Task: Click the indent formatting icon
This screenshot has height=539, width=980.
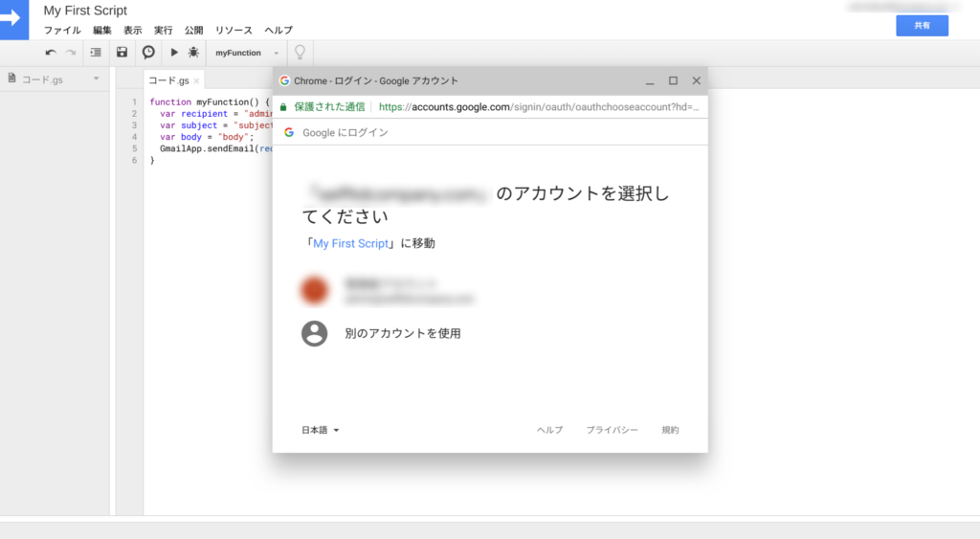Action: click(96, 53)
